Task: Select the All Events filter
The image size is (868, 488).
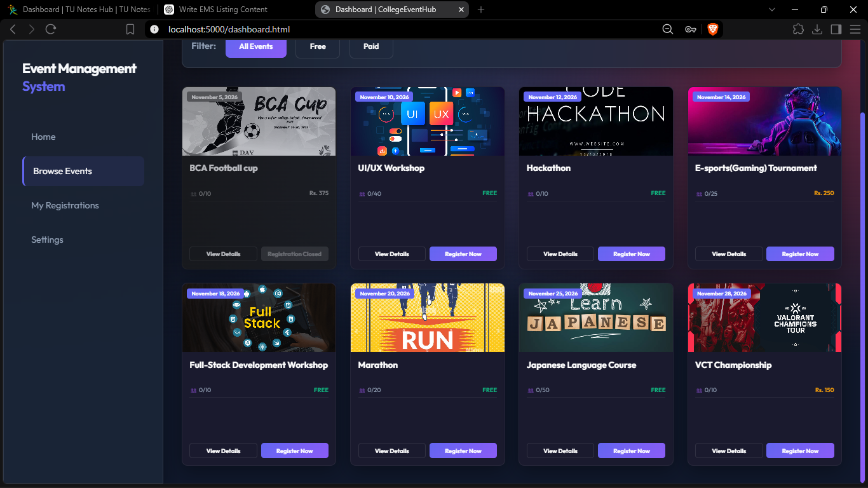Action: [256, 47]
